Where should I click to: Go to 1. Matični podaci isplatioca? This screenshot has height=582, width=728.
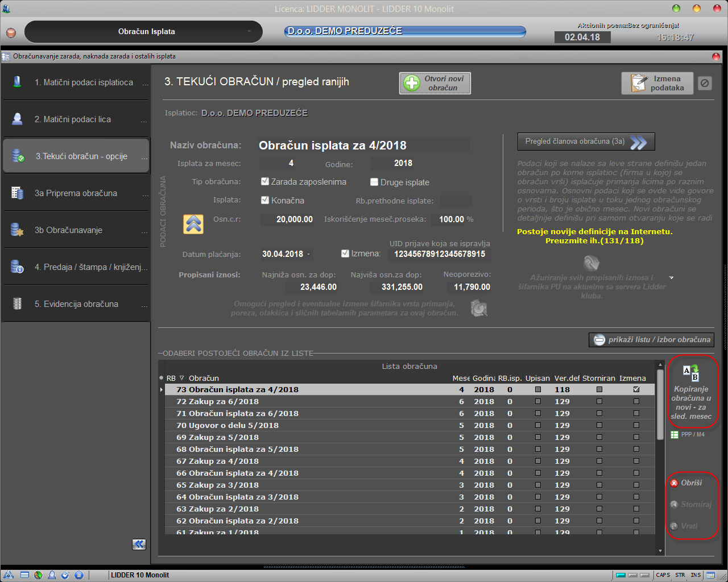point(76,82)
